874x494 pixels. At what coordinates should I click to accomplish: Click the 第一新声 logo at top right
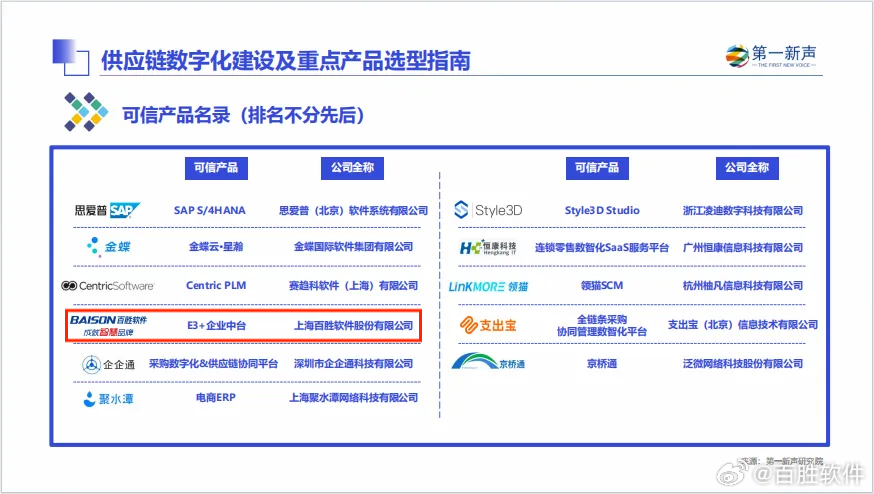click(772, 56)
